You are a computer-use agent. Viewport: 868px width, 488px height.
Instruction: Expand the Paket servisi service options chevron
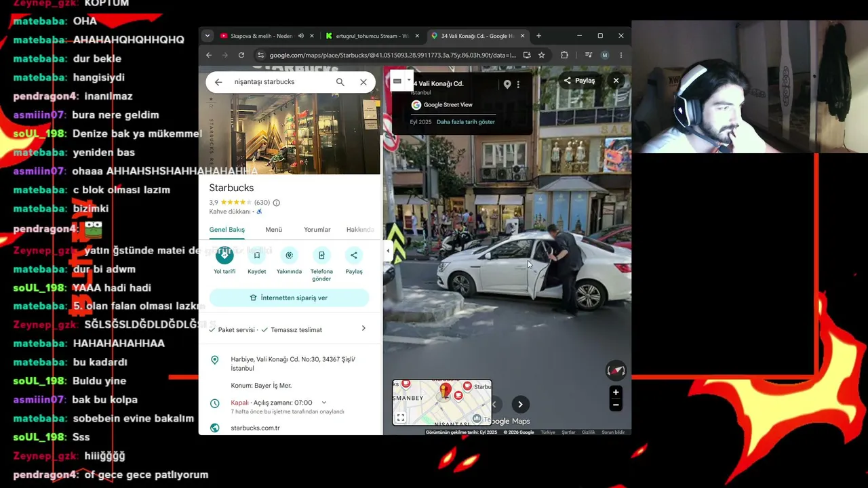click(363, 328)
